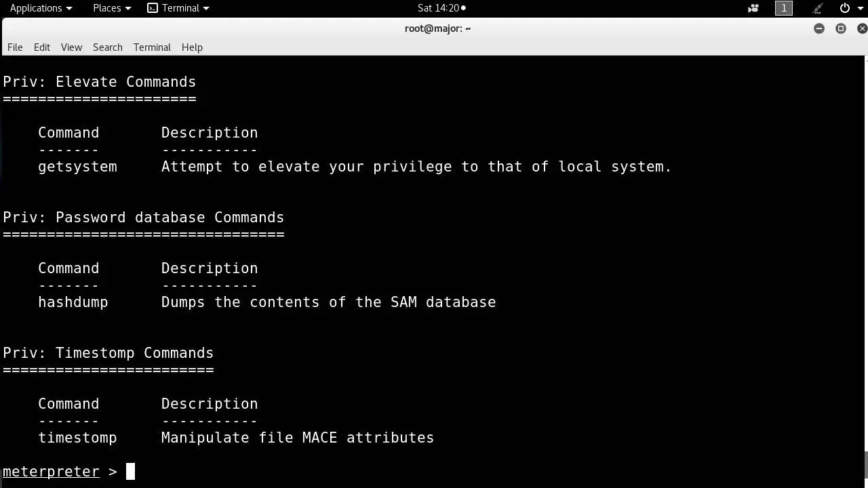Screen dimensions: 868x488
Task: Open the power system menu
Action: pos(845,8)
